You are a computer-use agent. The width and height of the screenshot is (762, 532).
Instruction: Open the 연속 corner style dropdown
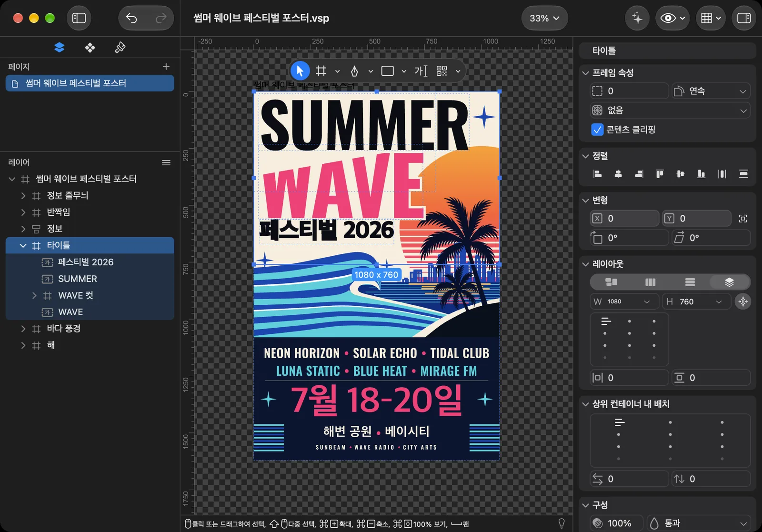(x=711, y=91)
